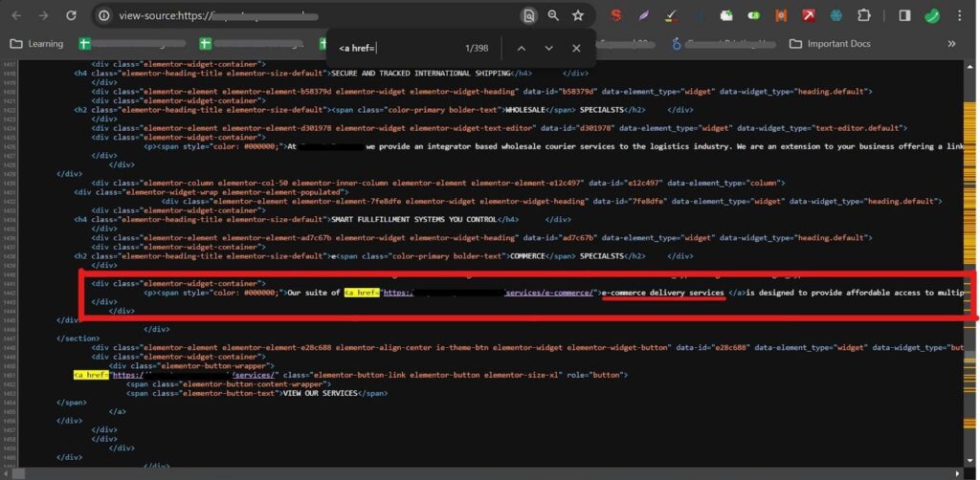980x480 pixels.
Task: Click the 'WHOLESALE' span text
Action: [526, 110]
